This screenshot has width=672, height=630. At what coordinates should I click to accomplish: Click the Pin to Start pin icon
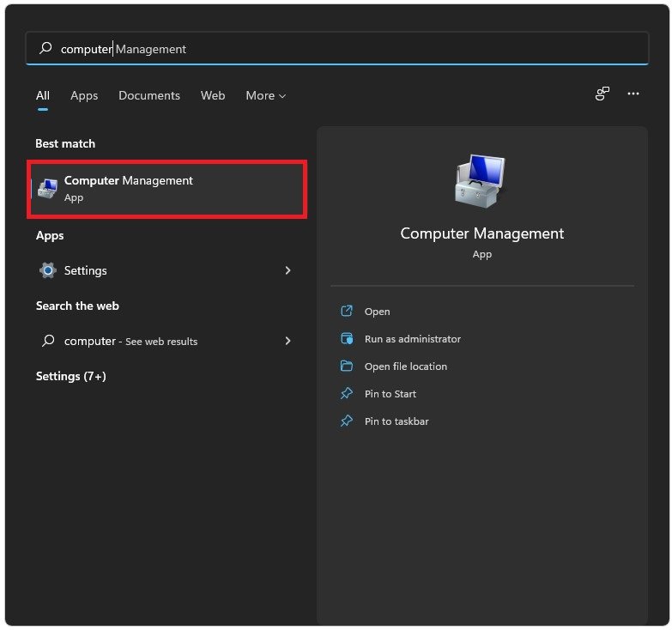coord(347,394)
